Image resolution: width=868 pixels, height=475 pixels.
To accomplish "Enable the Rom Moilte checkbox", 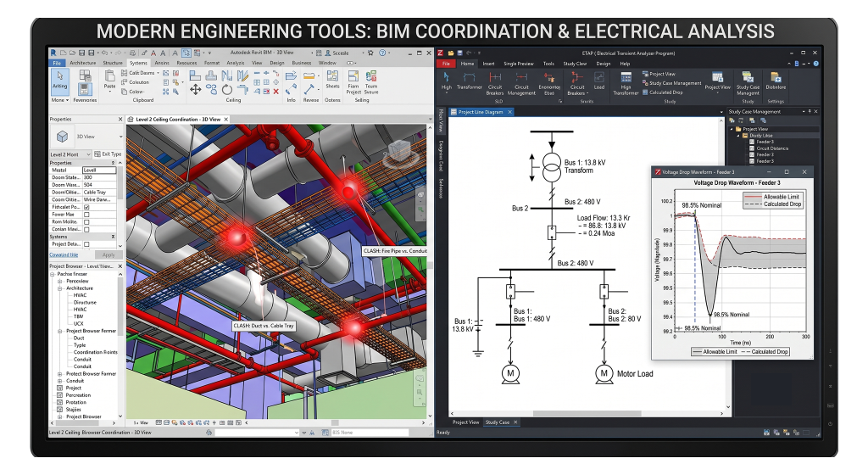I will (86, 221).
